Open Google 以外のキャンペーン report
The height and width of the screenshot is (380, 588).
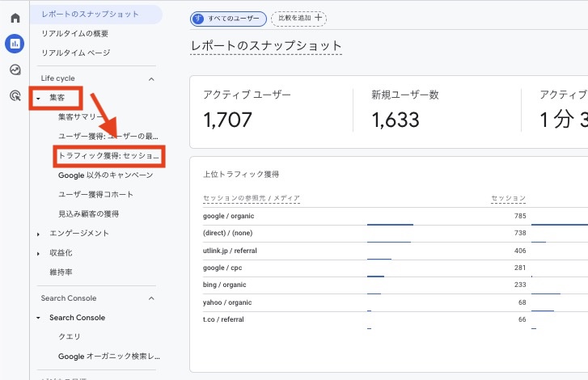tap(106, 175)
